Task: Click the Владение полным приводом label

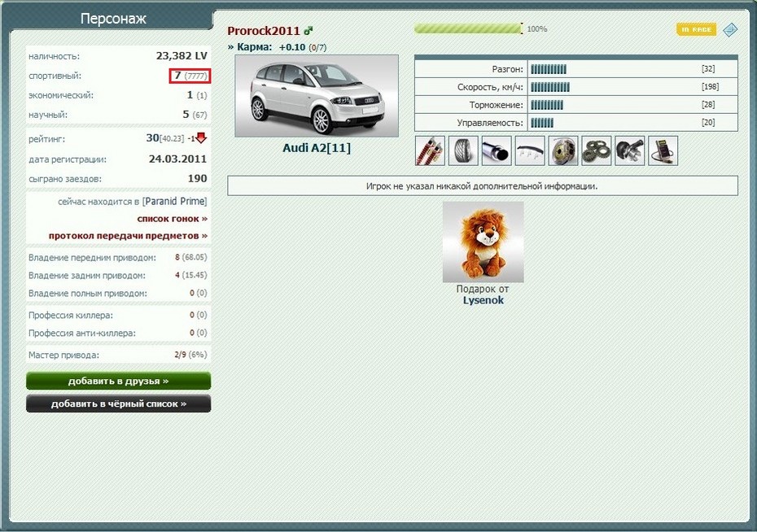Action: click(x=87, y=294)
